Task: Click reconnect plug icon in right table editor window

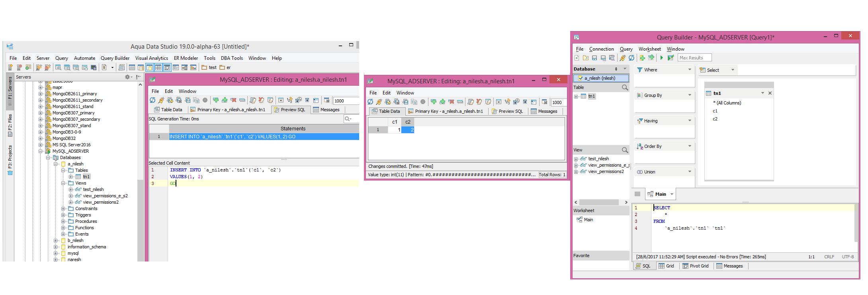Action: click(379, 102)
